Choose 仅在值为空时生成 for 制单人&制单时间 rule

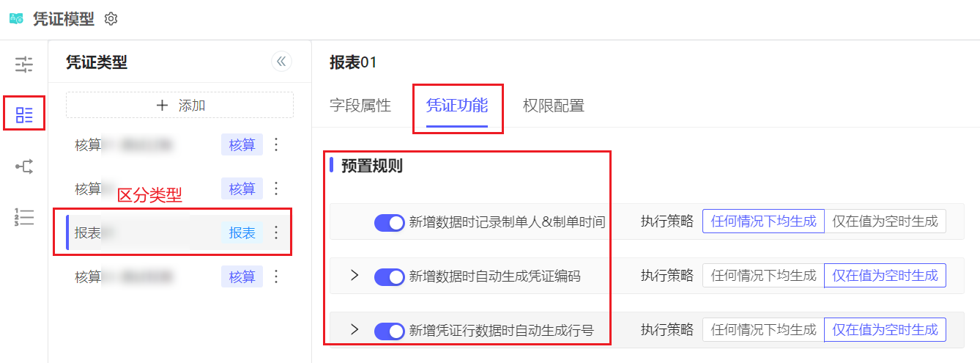point(885,221)
